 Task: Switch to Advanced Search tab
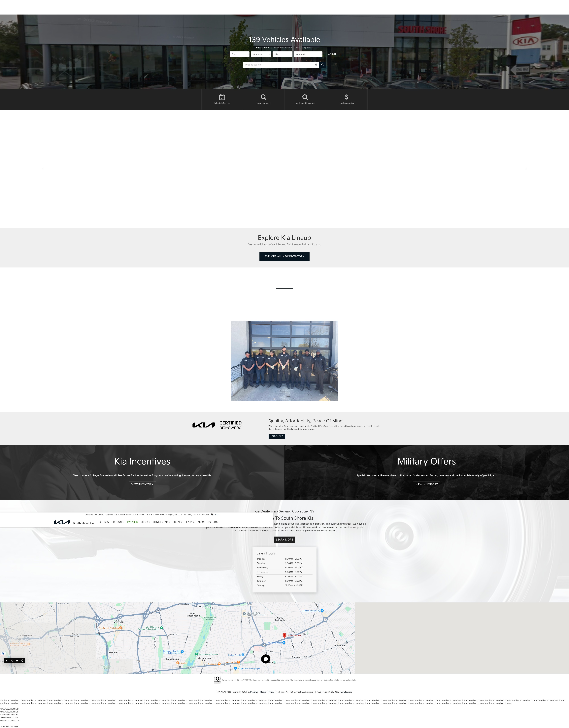[283, 48]
